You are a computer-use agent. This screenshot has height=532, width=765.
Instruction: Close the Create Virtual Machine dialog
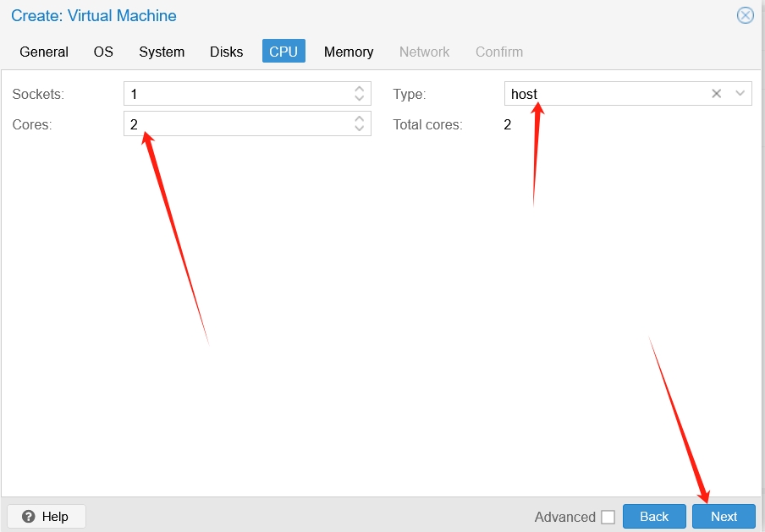(745, 15)
